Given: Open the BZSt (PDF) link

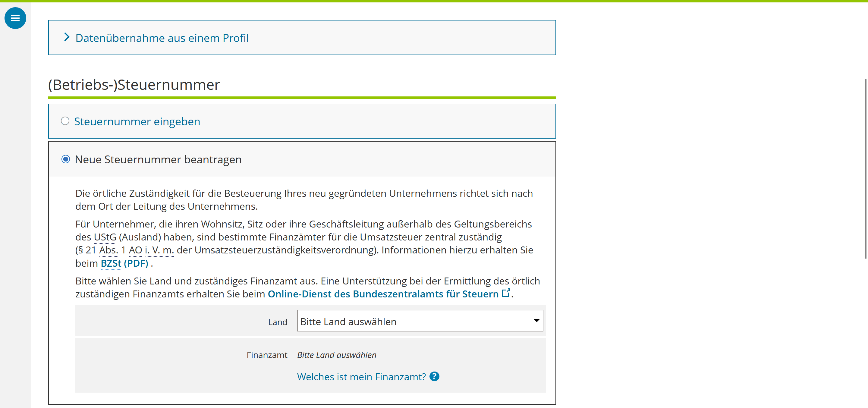Looking at the screenshot, I should coord(124,263).
